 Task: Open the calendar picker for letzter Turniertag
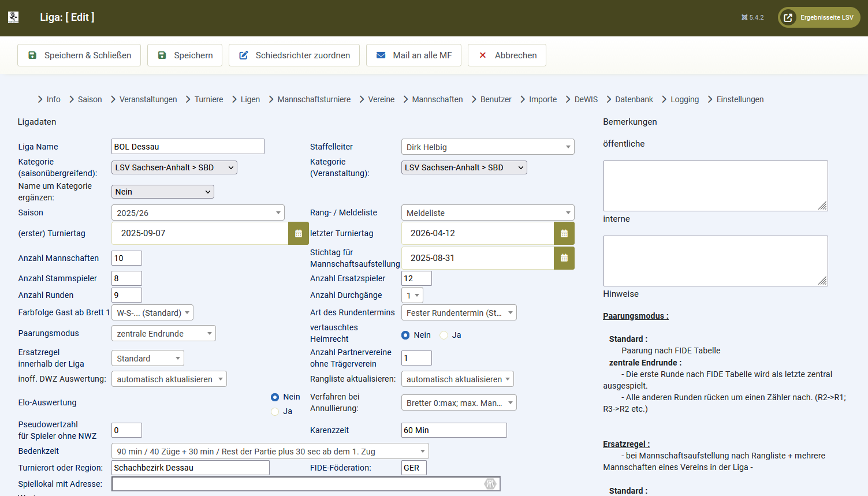(565, 233)
